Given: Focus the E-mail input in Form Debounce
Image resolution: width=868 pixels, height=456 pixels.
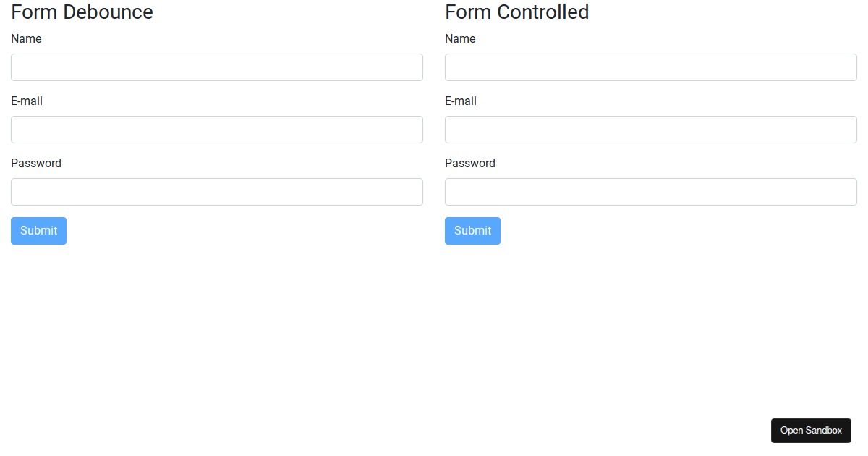Looking at the screenshot, I should [217, 130].
